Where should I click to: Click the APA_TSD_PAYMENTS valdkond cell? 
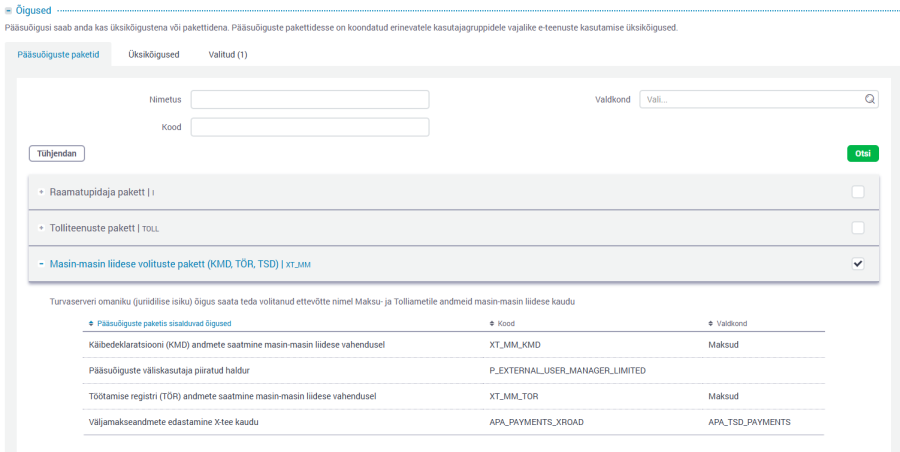pyautogui.click(x=750, y=422)
